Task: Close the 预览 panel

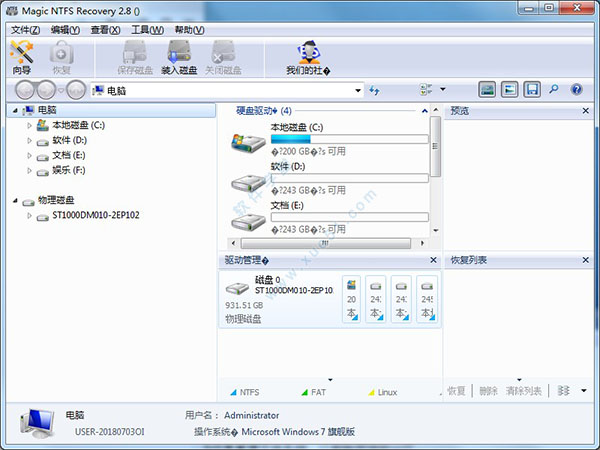Action: [x=585, y=111]
